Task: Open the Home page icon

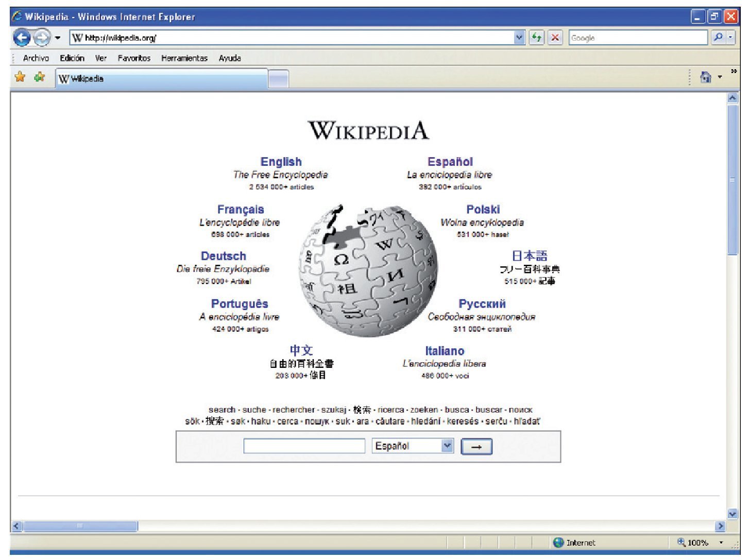Action: coord(705,77)
